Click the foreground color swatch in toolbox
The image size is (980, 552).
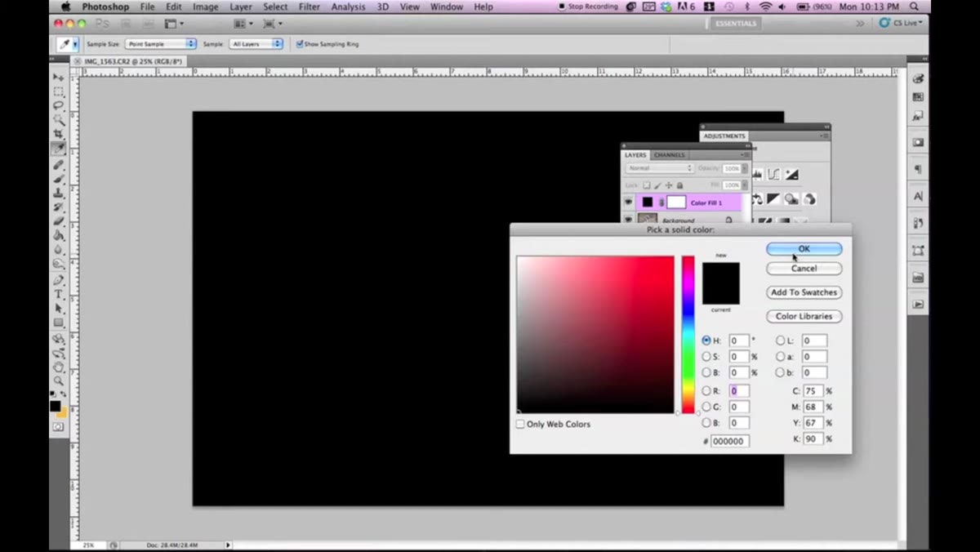pos(56,406)
